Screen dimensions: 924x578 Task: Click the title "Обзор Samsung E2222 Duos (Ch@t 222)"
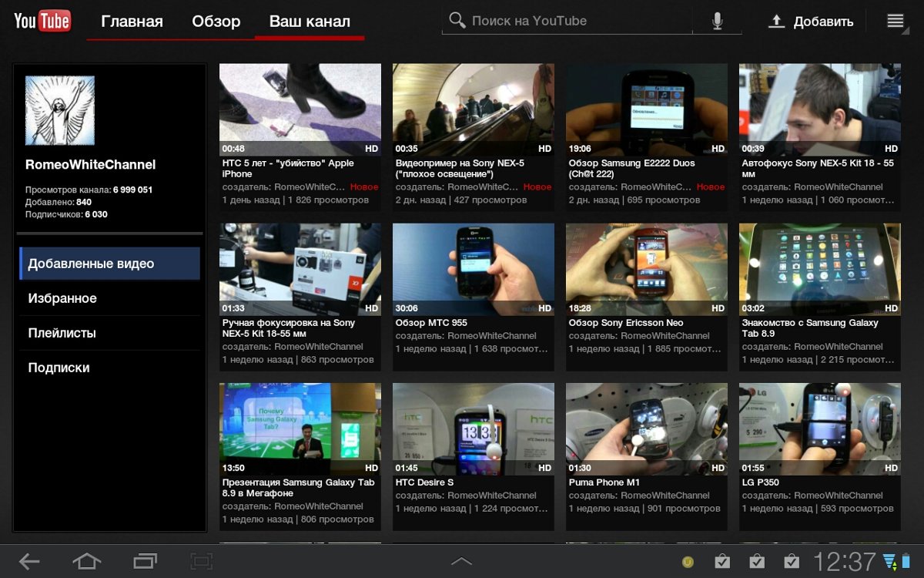click(x=632, y=169)
